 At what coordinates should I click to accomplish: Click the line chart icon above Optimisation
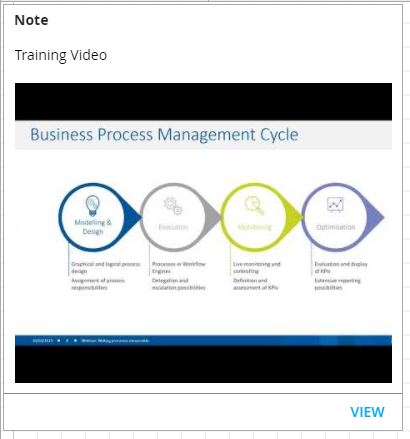tap(335, 204)
